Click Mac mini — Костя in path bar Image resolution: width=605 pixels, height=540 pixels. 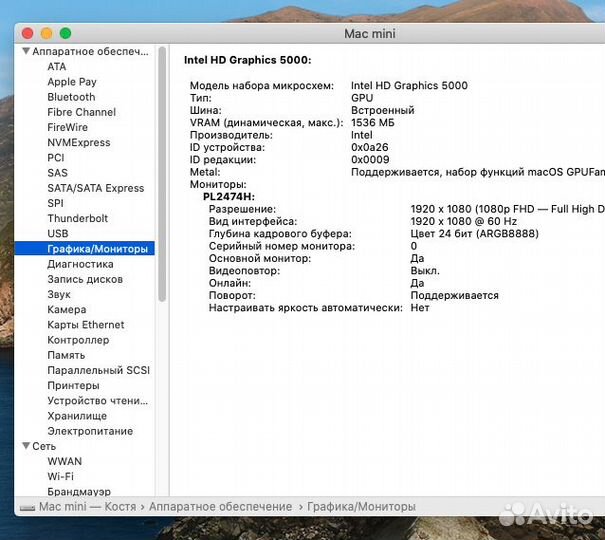click(x=88, y=506)
